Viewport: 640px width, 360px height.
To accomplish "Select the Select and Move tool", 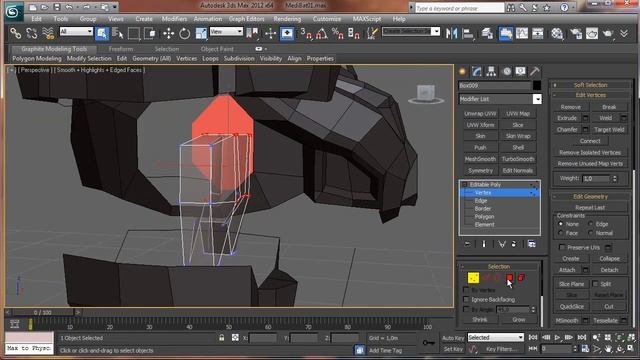I will point(169,33).
